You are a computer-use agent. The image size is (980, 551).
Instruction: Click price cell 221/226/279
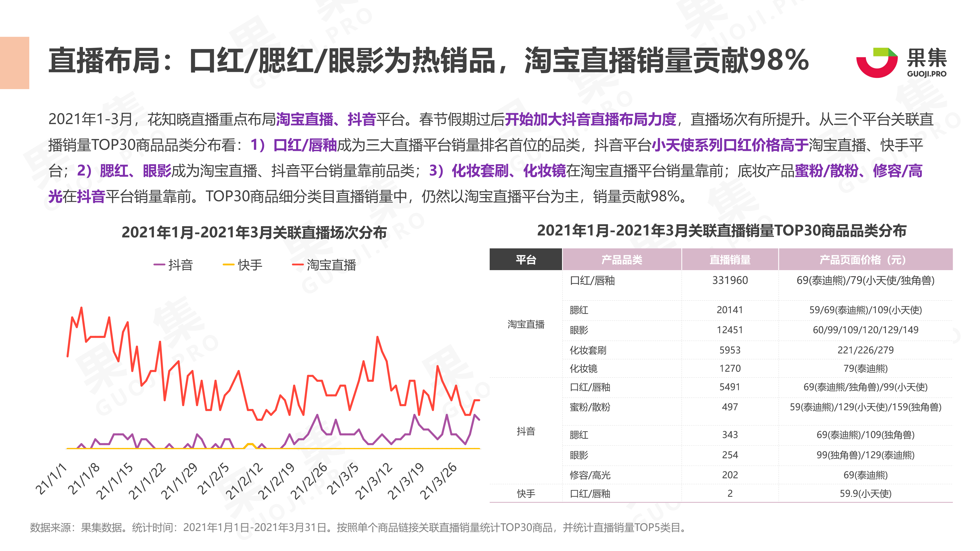click(865, 350)
